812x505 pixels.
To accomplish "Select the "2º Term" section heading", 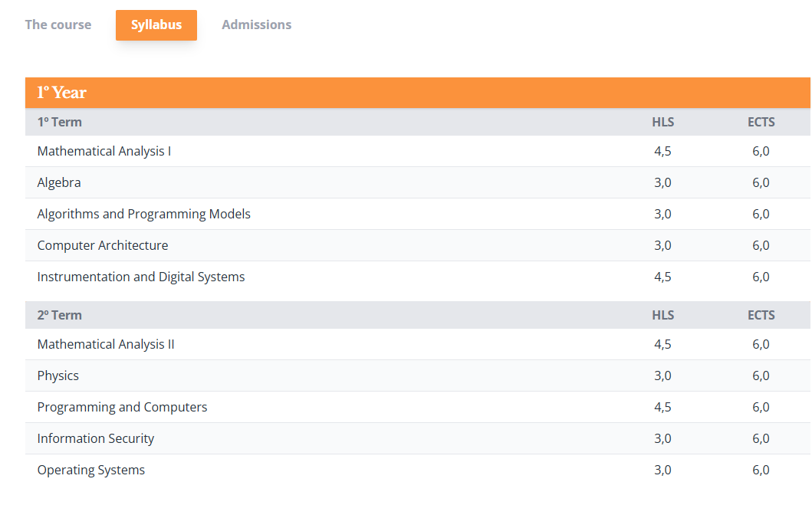I will (60, 315).
